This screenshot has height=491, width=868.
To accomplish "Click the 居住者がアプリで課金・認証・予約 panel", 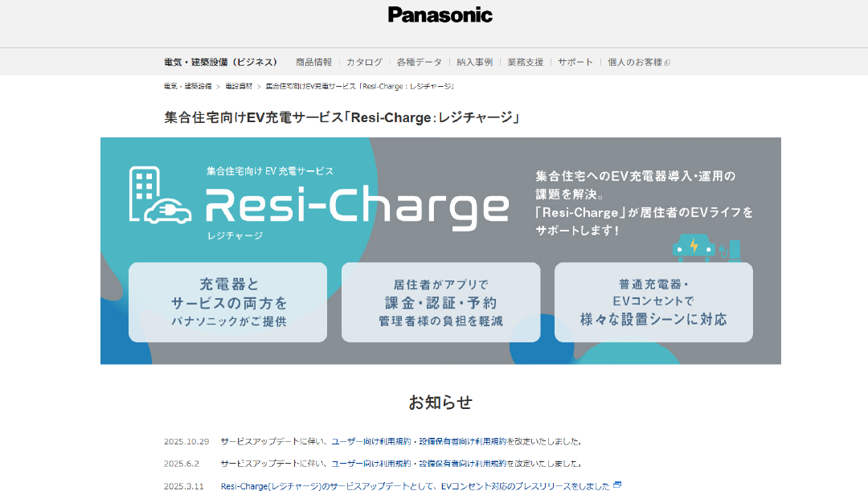I will pyautogui.click(x=440, y=301).
